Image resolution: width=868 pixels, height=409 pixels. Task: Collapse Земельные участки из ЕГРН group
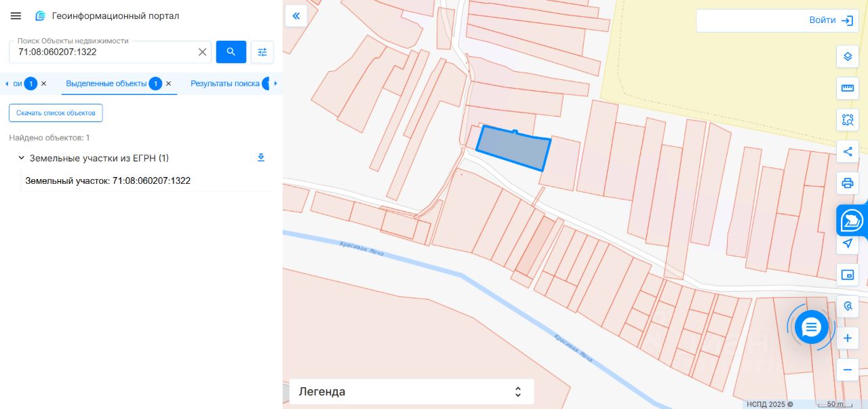(x=21, y=158)
